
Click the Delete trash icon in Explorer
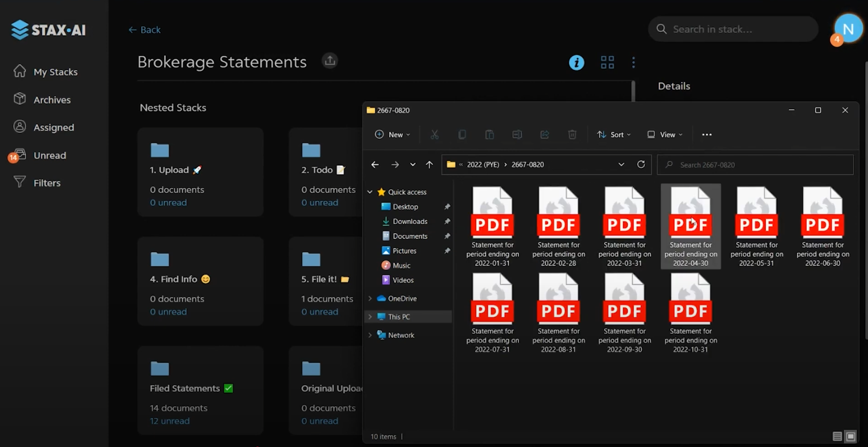click(x=572, y=135)
